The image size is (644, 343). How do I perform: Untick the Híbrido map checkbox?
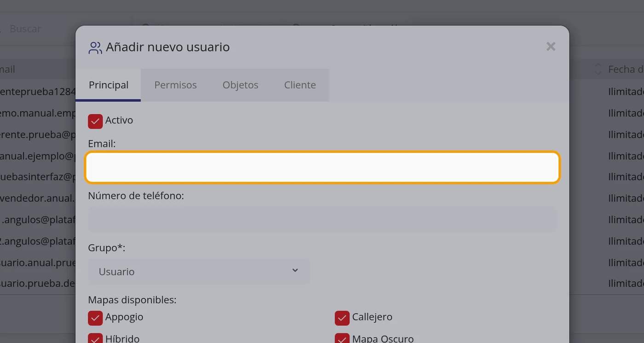tap(95, 338)
